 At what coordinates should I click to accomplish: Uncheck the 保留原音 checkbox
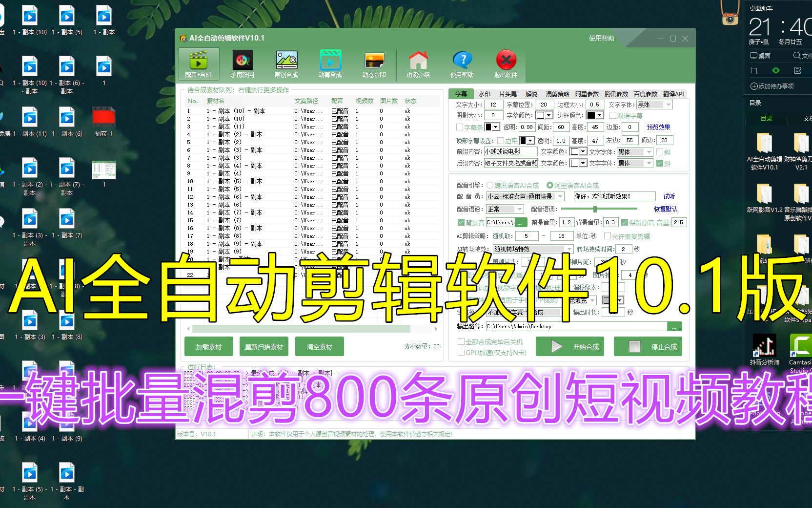click(x=624, y=223)
